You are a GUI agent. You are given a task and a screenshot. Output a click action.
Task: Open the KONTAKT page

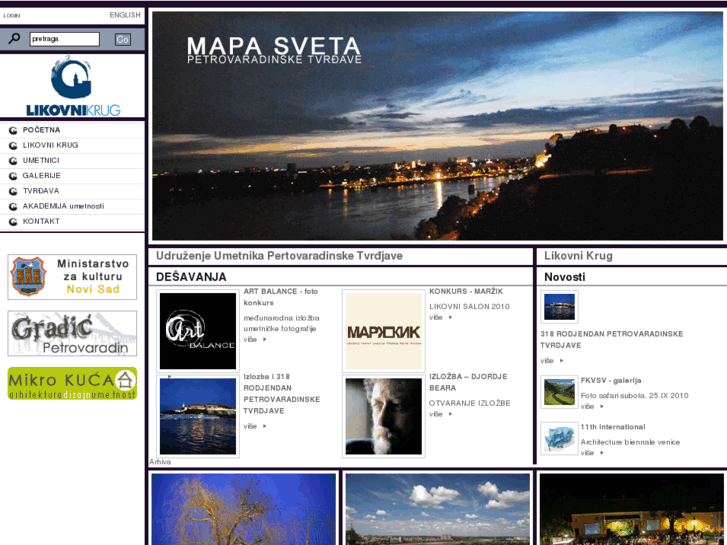[x=41, y=221]
